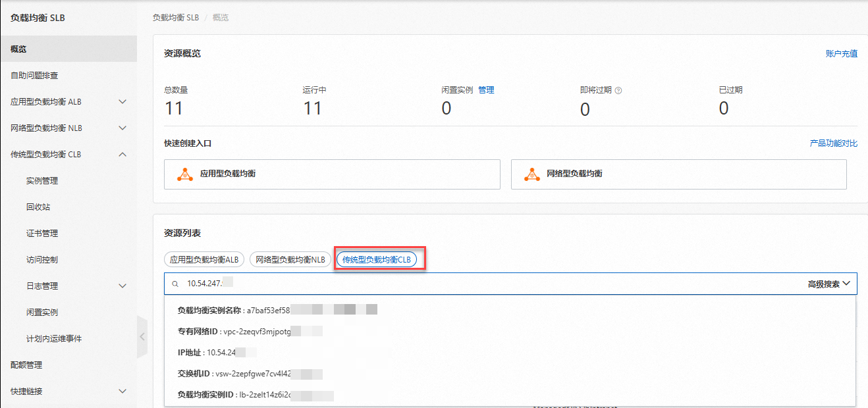Expand the 应用型负载均衡 ALB sidebar menu
This screenshot has width=868, height=408.
(122, 102)
